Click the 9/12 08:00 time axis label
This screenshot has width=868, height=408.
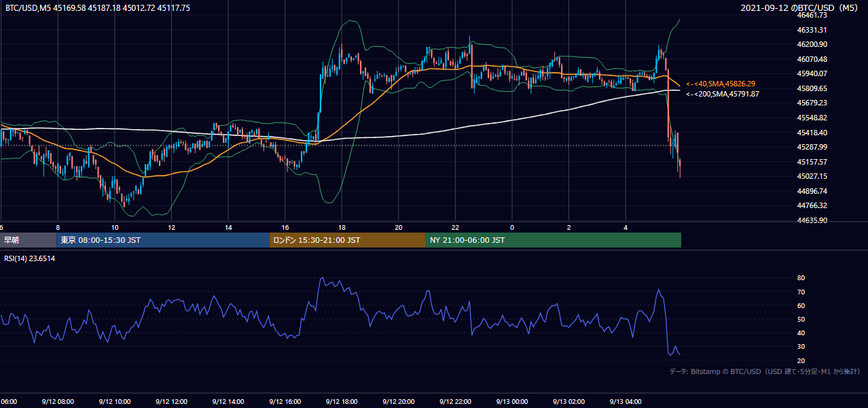coord(58,401)
